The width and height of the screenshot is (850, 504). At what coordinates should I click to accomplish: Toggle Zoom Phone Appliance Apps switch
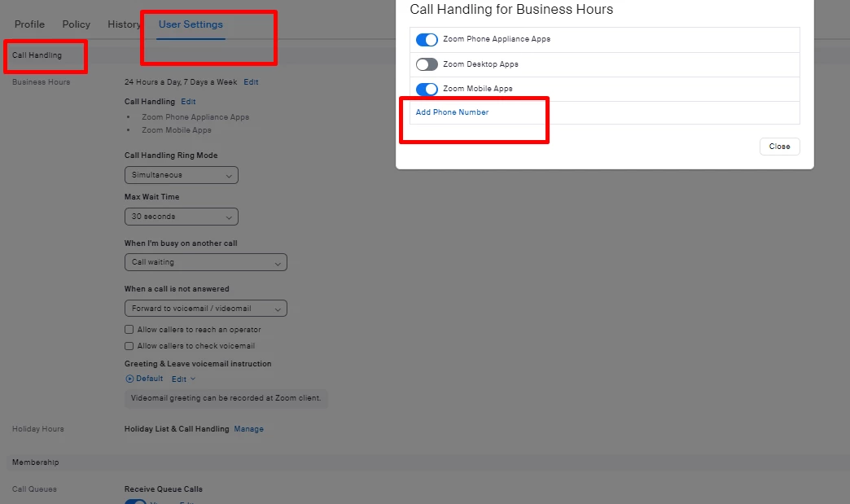pos(427,40)
